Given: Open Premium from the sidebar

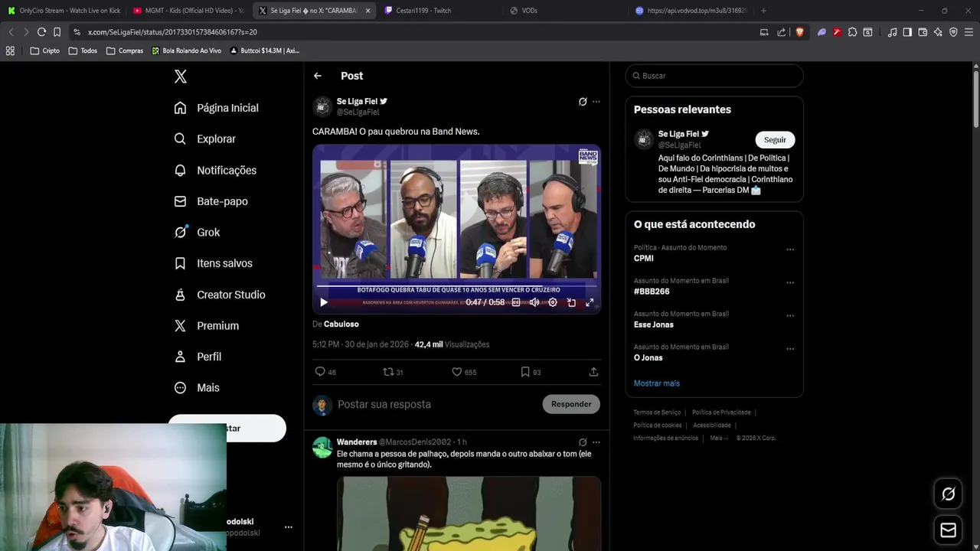Looking at the screenshot, I should point(206,326).
